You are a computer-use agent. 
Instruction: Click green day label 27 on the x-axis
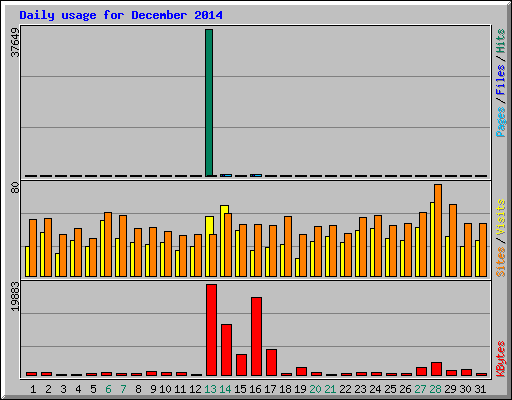(420, 389)
